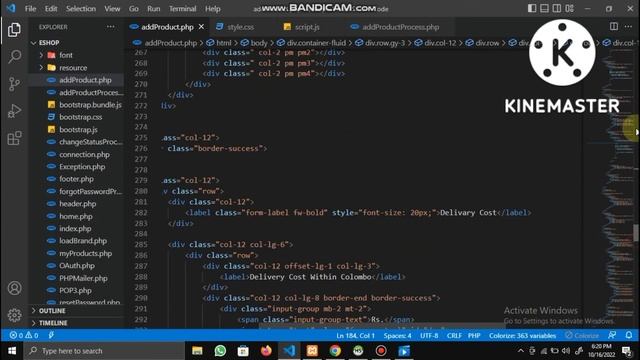Image resolution: width=640 pixels, height=360 pixels.
Task: Click Ln 184, Col 1 status item
Action: (355, 336)
